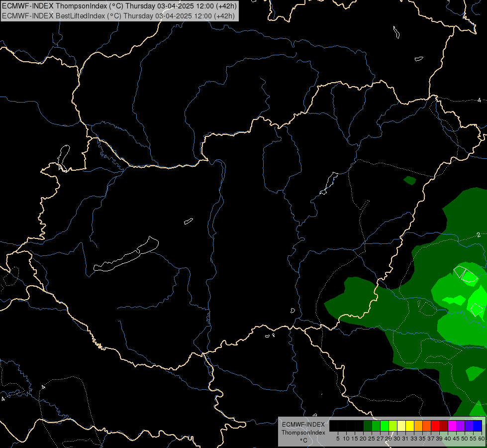The height and width of the screenshot is (448, 487).
Task: Select the blue 55-60 legend swatch
Action: (x=478, y=426)
